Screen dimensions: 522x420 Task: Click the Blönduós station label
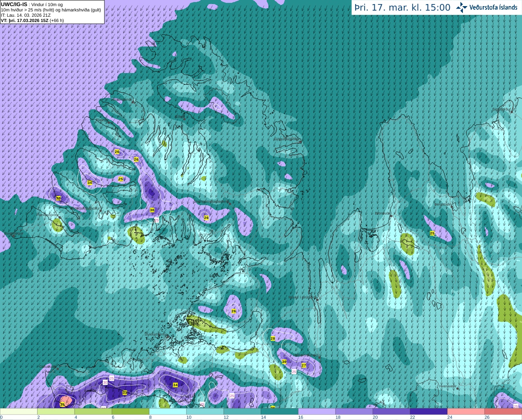[x=383, y=213]
